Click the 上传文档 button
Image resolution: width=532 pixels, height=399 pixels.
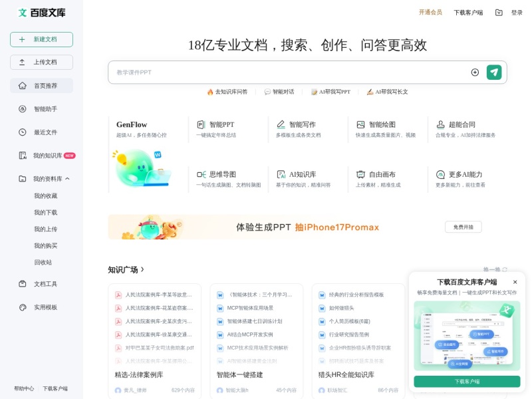(x=41, y=63)
